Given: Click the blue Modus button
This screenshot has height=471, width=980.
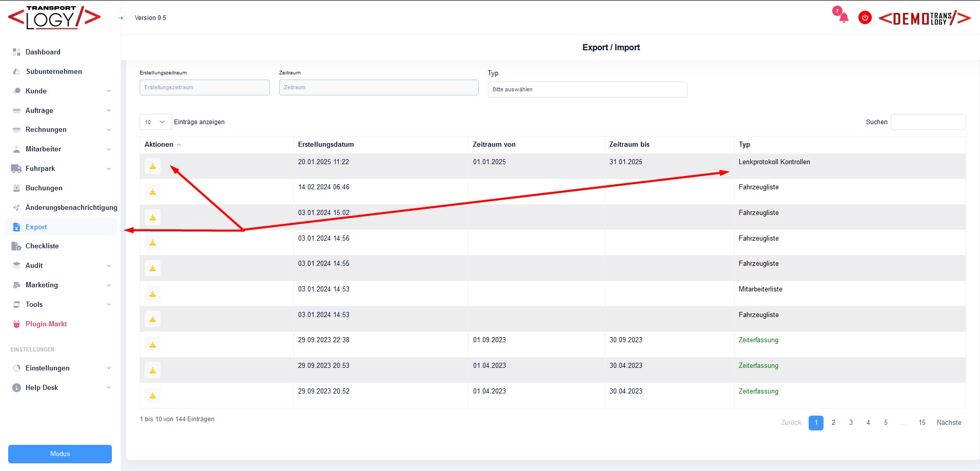Looking at the screenshot, I should [60, 454].
